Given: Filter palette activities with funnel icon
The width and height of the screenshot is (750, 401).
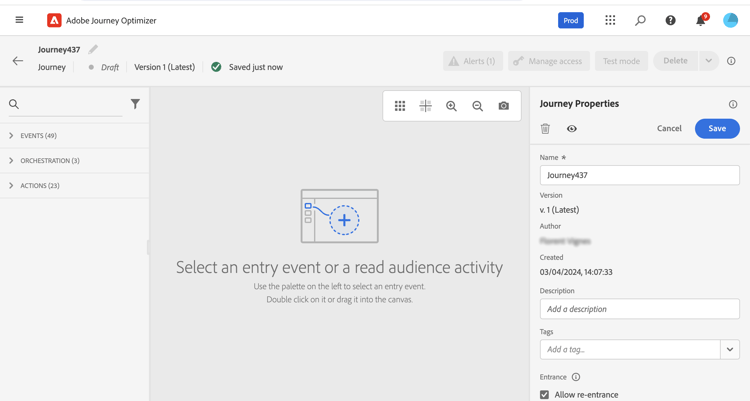Looking at the screenshot, I should 135,104.
